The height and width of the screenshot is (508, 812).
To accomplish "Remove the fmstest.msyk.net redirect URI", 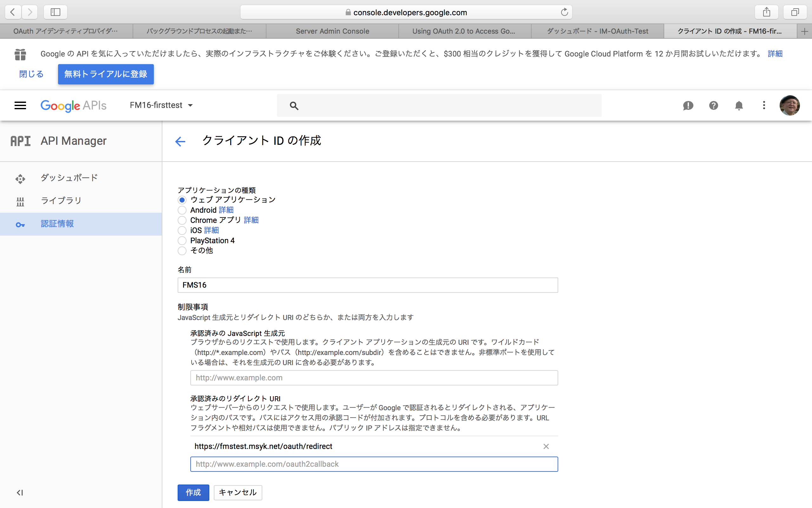I will point(546,446).
